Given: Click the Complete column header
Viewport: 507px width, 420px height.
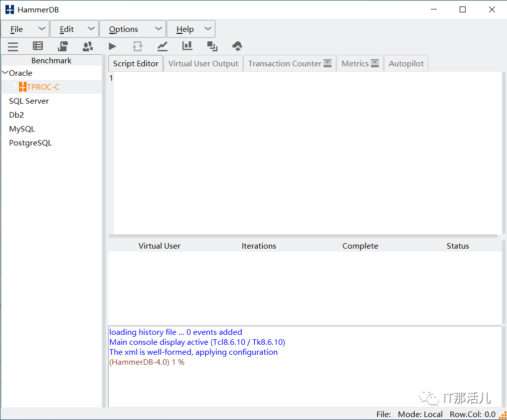Looking at the screenshot, I should point(360,246).
